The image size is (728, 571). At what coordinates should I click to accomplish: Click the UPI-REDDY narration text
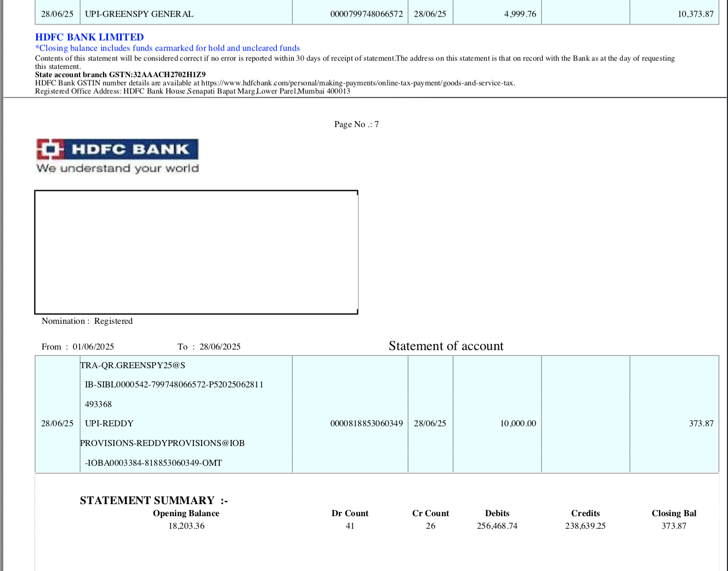(109, 424)
